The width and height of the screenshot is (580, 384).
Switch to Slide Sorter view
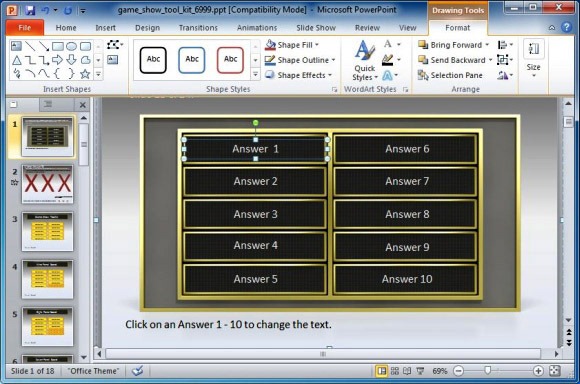[395, 371]
